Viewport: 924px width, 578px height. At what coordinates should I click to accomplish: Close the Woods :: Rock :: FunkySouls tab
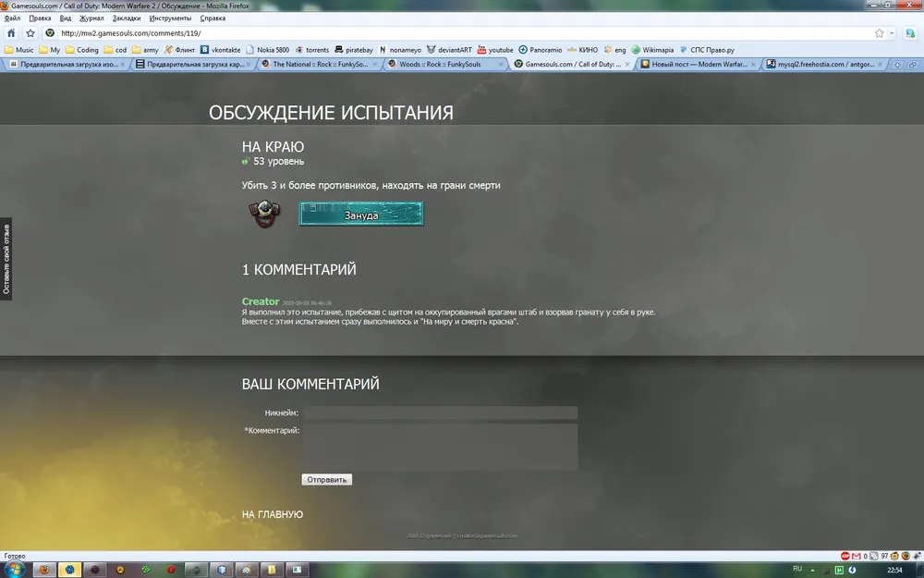pos(501,65)
